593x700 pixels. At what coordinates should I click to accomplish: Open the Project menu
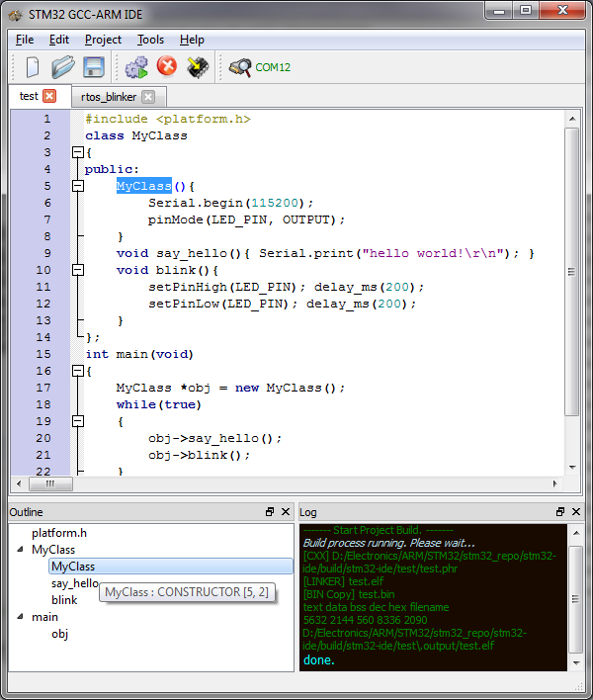coord(103,40)
